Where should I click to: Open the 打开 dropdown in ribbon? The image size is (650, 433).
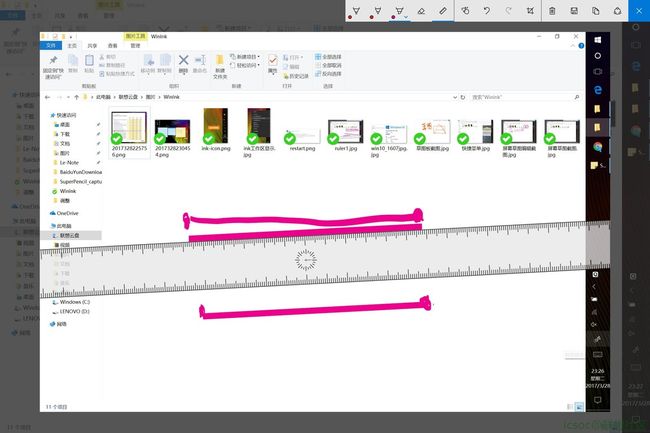[x=293, y=57]
